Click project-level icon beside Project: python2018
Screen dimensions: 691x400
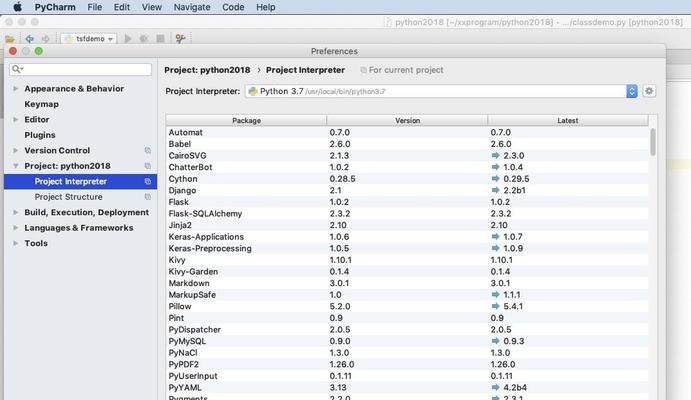coord(148,166)
